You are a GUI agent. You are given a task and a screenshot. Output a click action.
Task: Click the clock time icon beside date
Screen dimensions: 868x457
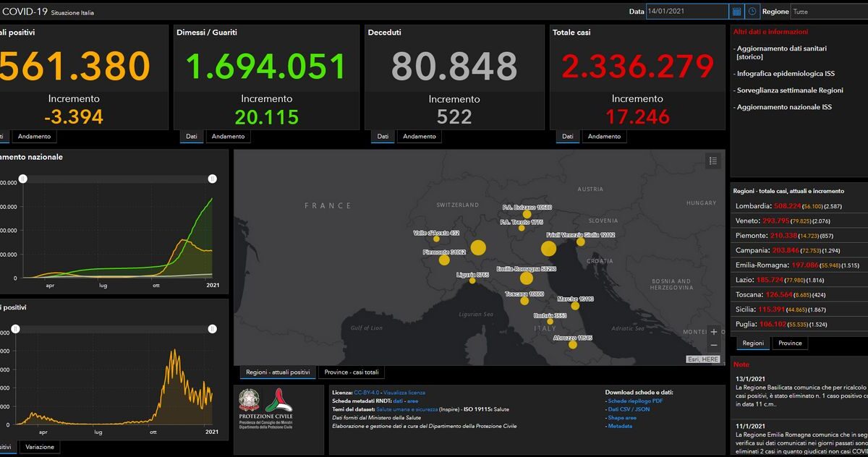752,12
